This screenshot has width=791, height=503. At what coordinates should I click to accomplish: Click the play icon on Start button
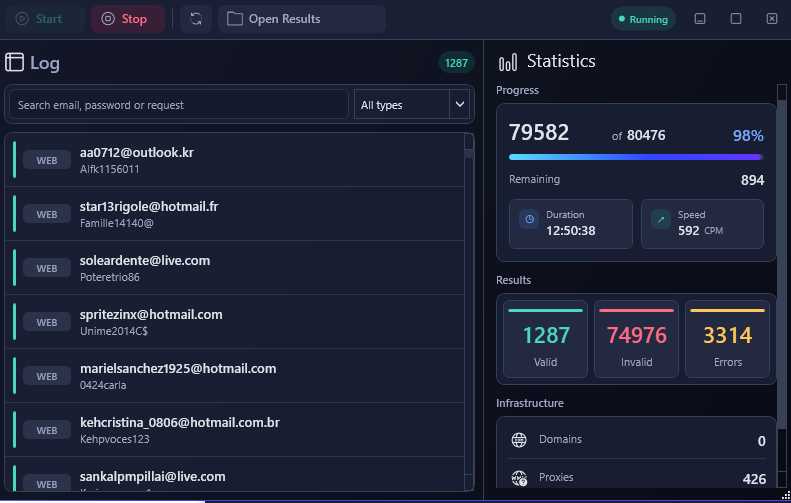click(x=22, y=19)
